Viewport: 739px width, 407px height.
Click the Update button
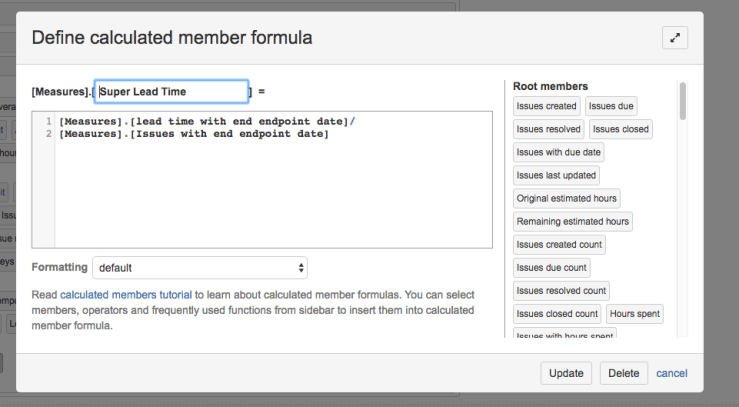[567, 373]
